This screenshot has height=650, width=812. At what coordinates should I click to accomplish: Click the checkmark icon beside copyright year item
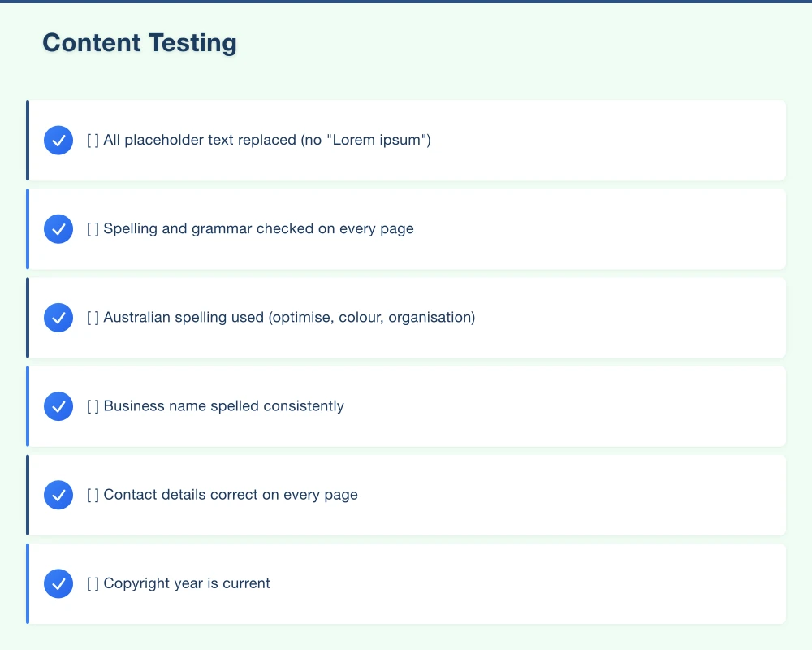[58, 583]
